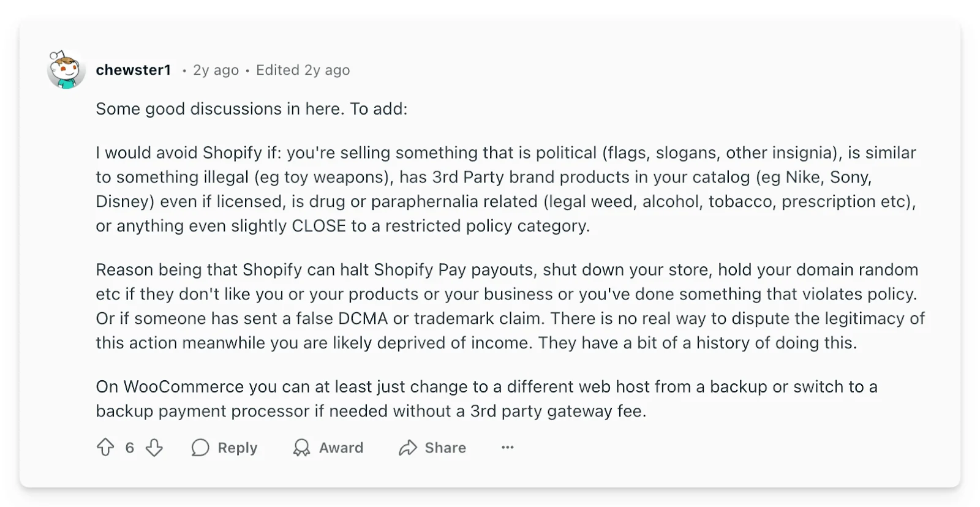Click Reply to respond to chewster1
Viewport: 980px width, 507px height.
(237, 448)
